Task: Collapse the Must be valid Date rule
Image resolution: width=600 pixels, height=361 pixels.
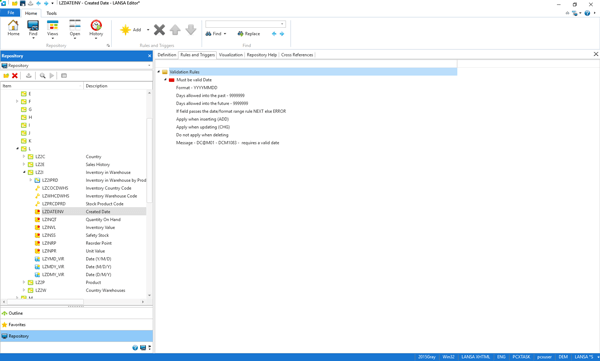Action: coord(166,80)
